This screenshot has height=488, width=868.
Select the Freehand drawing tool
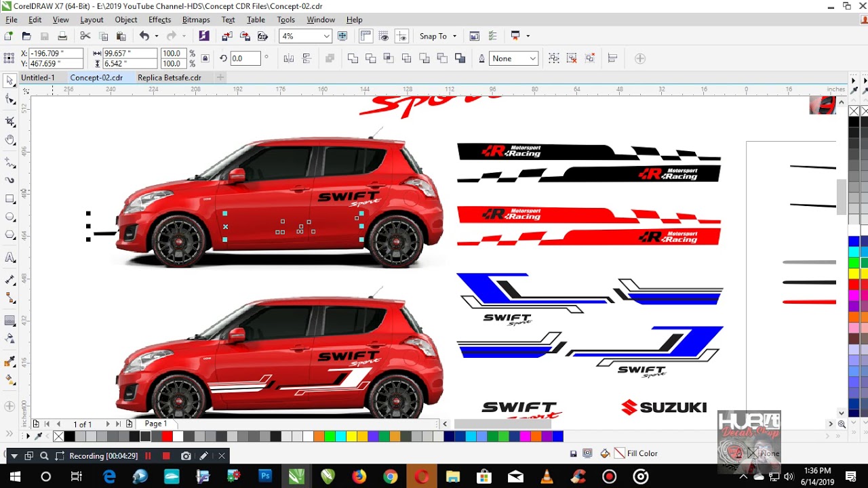coord(9,163)
